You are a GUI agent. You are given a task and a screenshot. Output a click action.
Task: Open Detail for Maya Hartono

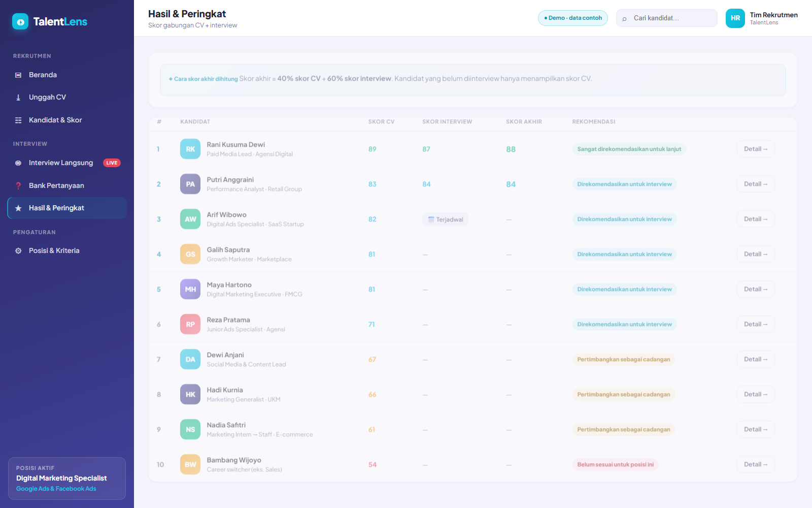(756, 289)
